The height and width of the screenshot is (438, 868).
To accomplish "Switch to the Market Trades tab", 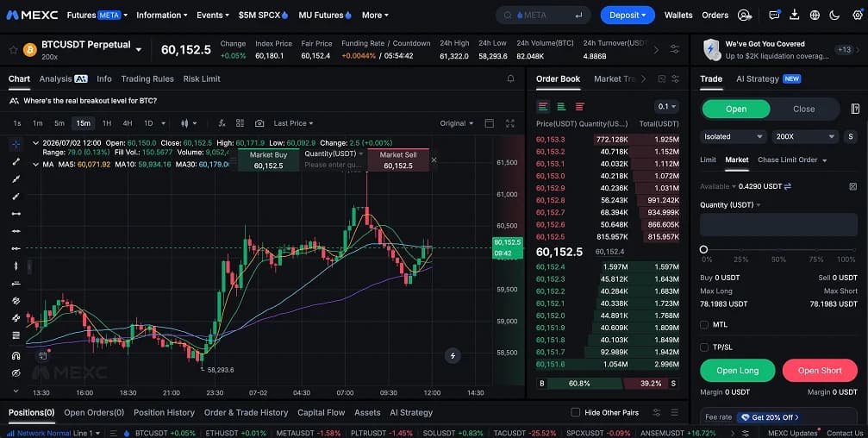I will coord(615,78).
